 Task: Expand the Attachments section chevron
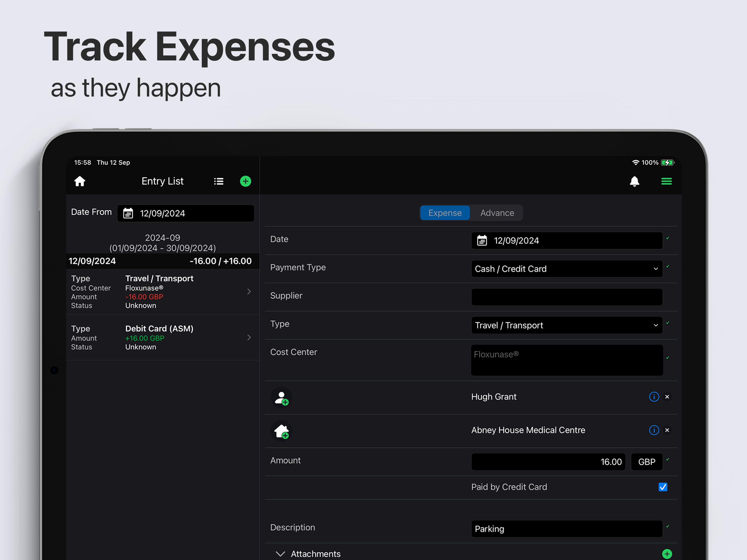pos(280,554)
